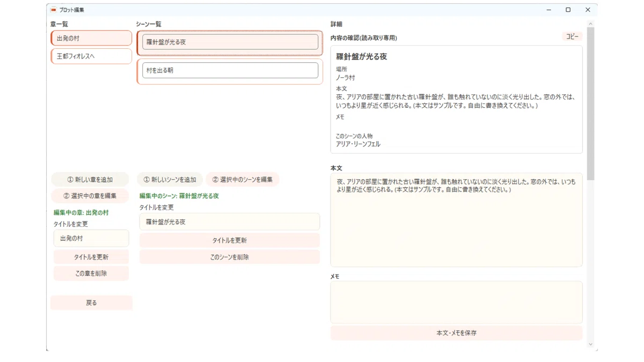Select the 出発の村 chapter
This screenshot has height=362, width=644.
91,38
